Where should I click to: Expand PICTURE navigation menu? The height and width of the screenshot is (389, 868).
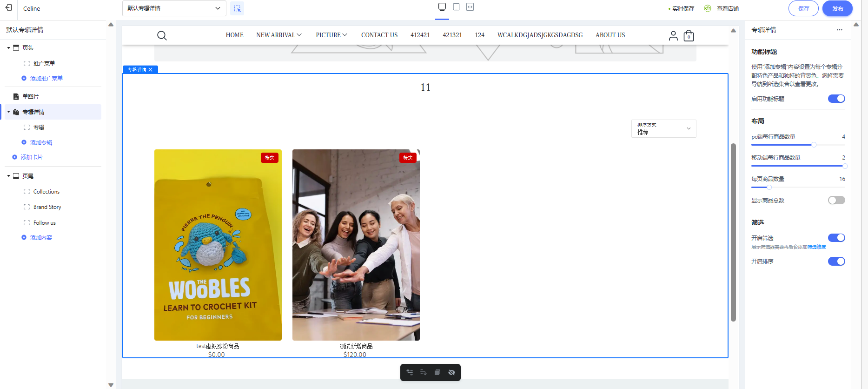(331, 35)
